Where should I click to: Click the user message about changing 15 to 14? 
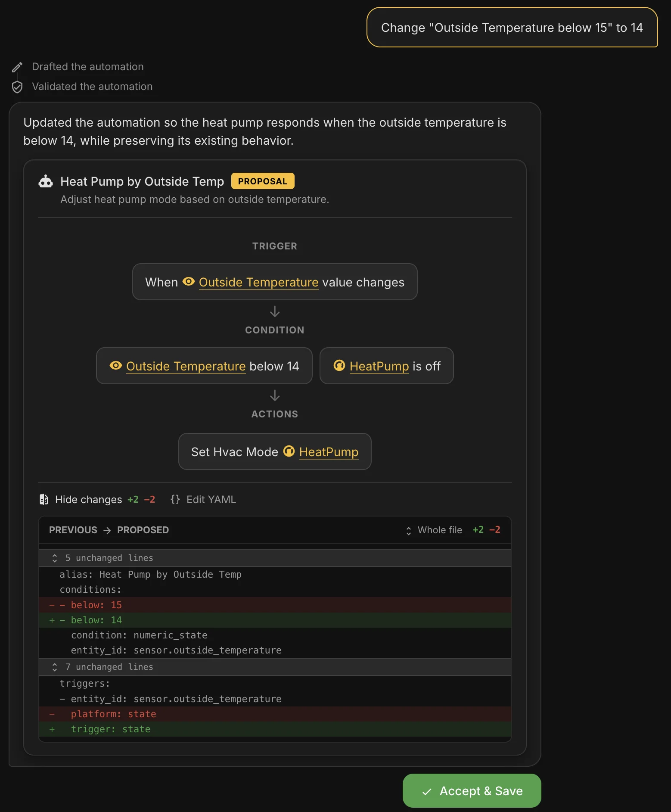512,28
